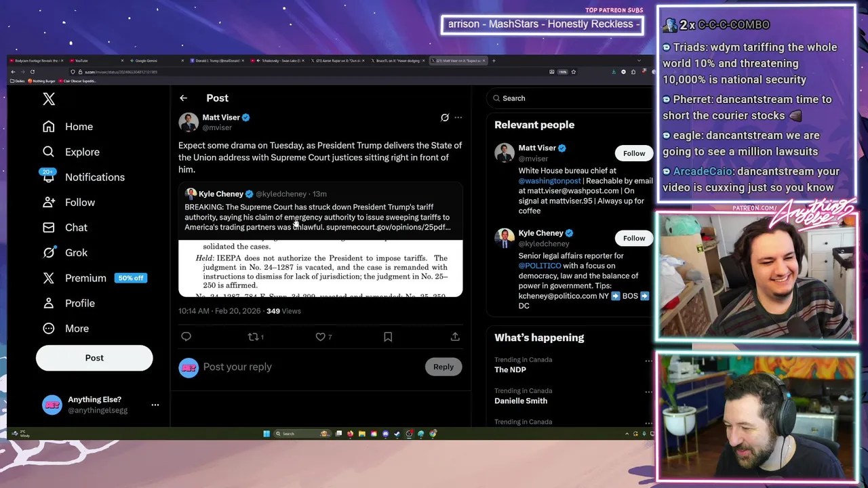The image size is (868, 488).
Task: Switch to the Tchaikovsky Swan Lake tab
Action: tap(277, 60)
